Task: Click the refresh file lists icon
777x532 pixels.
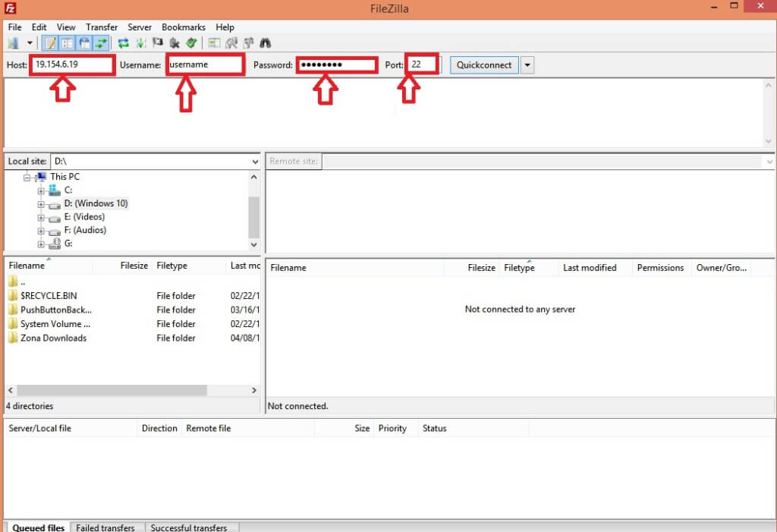Action: click(124, 43)
